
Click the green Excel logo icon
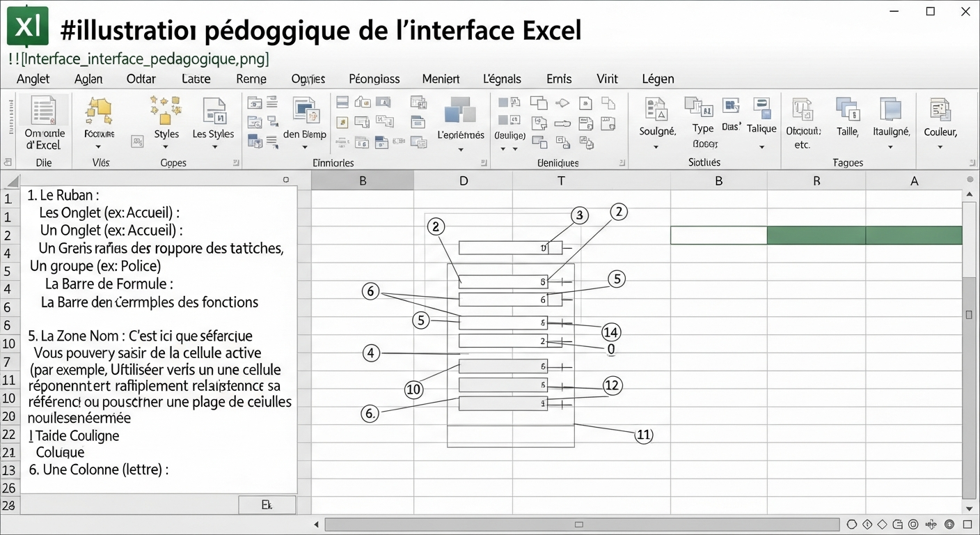(27, 26)
